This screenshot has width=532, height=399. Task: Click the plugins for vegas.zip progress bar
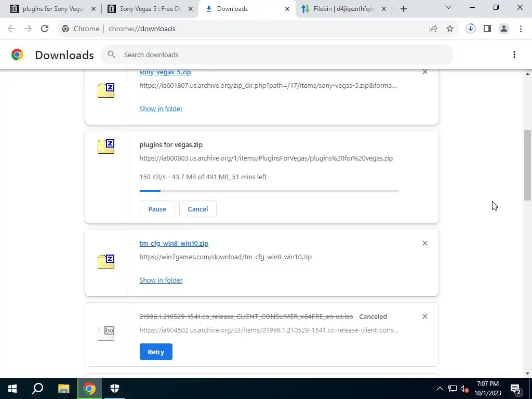[x=269, y=191]
